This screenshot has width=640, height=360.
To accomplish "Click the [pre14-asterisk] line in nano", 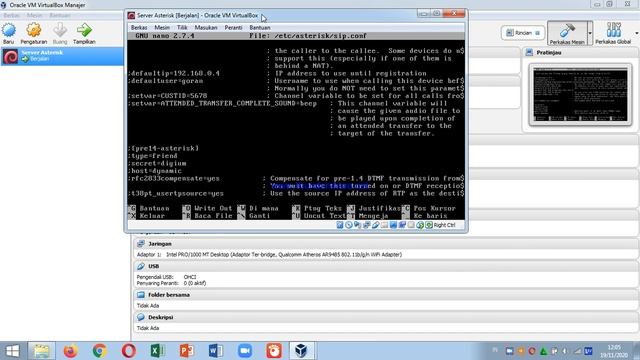I will pyautogui.click(x=164, y=149).
